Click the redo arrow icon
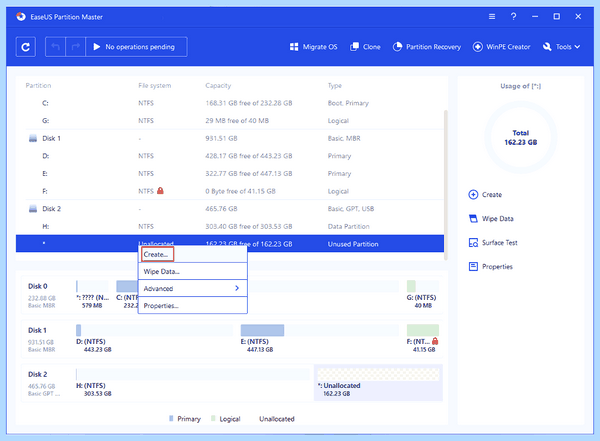The image size is (600, 441). (x=75, y=47)
